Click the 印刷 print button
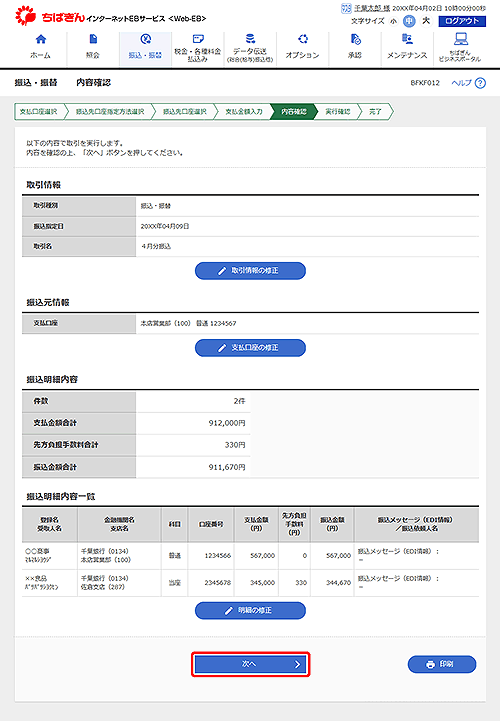The height and width of the screenshot is (721, 500). [x=442, y=664]
